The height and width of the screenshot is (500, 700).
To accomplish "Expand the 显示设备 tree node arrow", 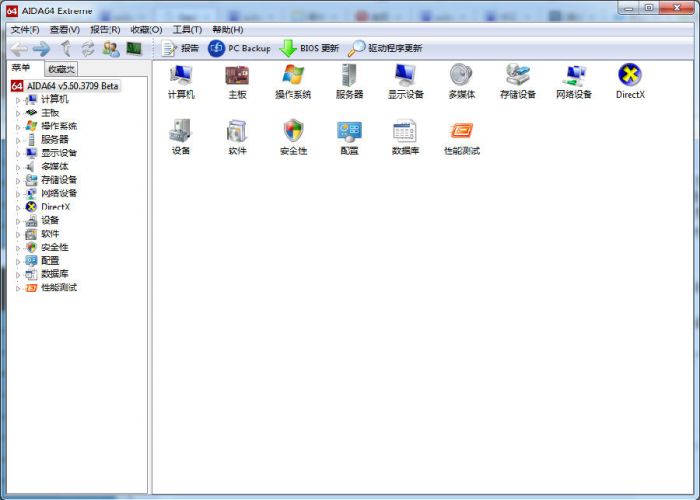I will tap(18, 154).
